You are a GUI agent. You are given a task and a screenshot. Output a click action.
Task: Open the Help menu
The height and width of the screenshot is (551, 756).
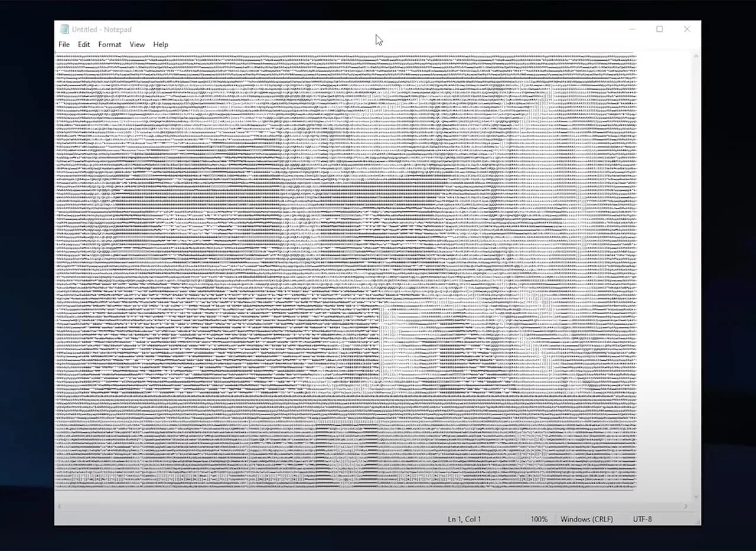tap(161, 44)
